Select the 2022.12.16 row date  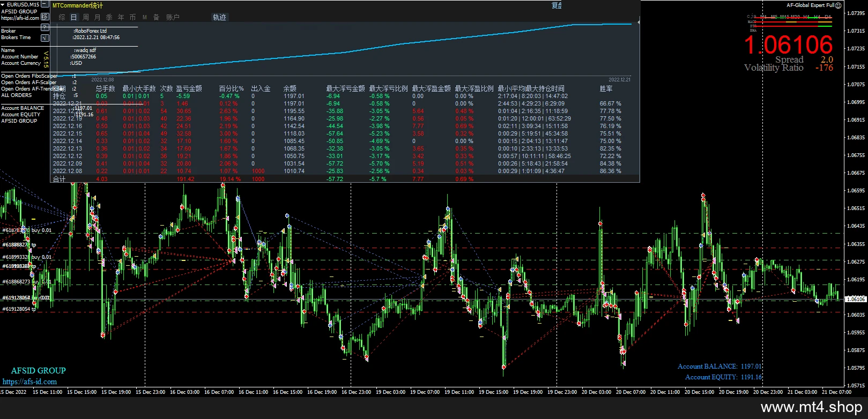pos(68,126)
